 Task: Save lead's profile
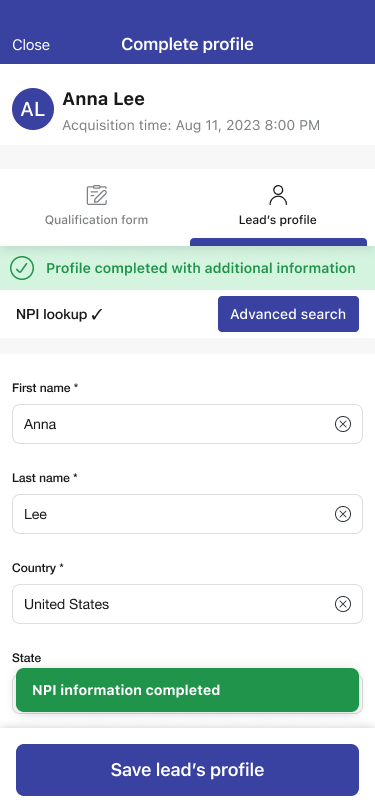(188, 770)
